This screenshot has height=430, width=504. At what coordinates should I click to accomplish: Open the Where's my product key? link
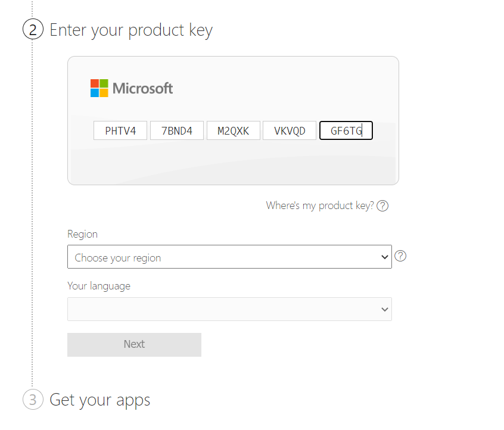pyautogui.click(x=320, y=205)
